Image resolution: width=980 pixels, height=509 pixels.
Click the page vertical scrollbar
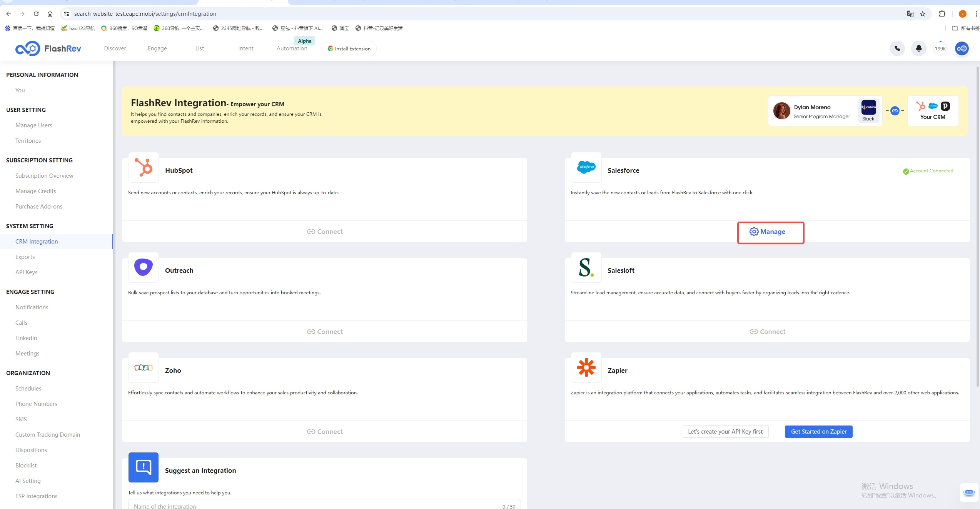point(977,227)
